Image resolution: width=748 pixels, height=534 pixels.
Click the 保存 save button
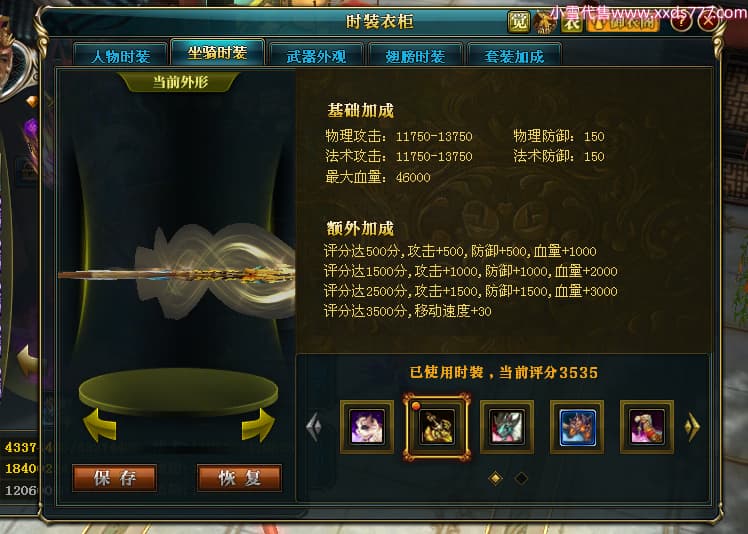[114, 478]
